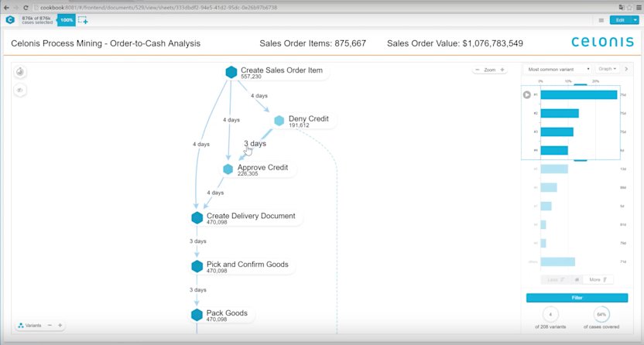This screenshot has width=644, height=345.
Task: Click the celonis logo at top right
Action: pyautogui.click(x=602, y=42)
